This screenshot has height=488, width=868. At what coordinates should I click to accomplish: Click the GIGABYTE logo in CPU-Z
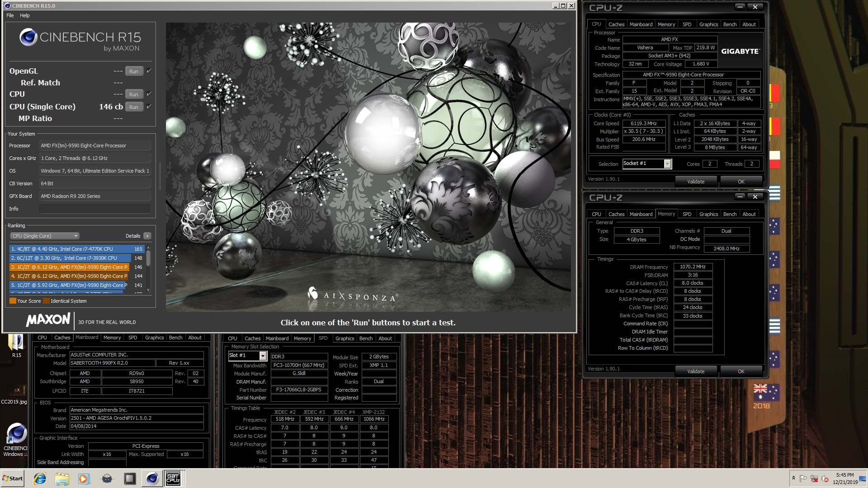pos(740,52)
